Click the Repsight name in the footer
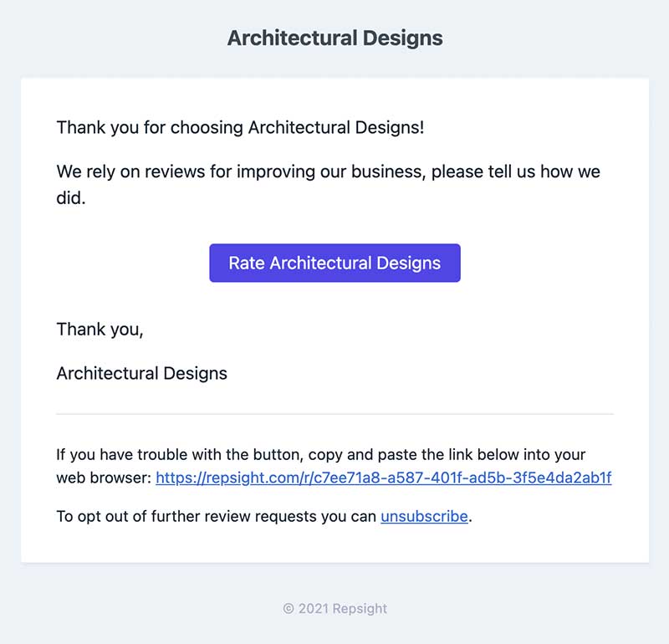This screenshot has height=644, width=669. pyautogui.click(x=360, y=609)
